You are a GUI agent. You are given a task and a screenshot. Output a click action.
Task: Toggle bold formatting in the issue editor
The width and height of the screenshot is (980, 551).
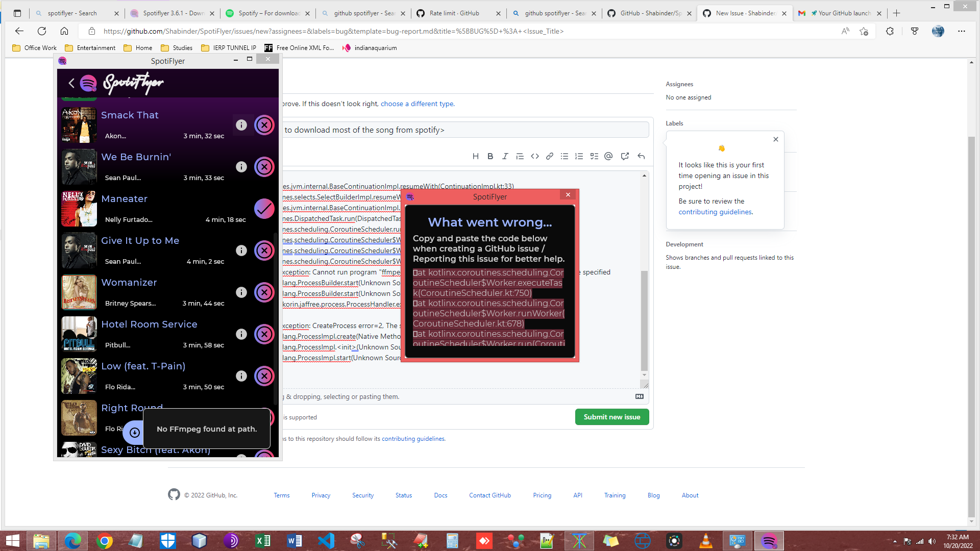click(x=490, y=156)
